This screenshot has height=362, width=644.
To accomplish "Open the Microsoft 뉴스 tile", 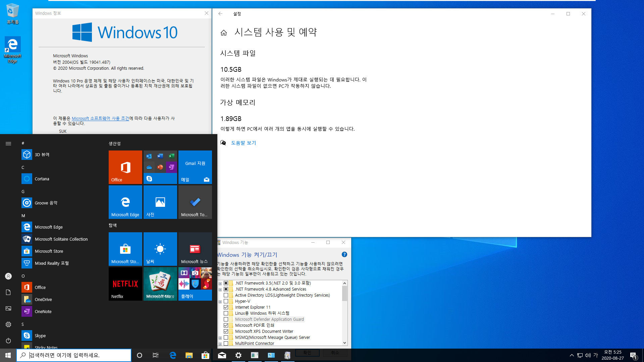I will pos(195,249).
